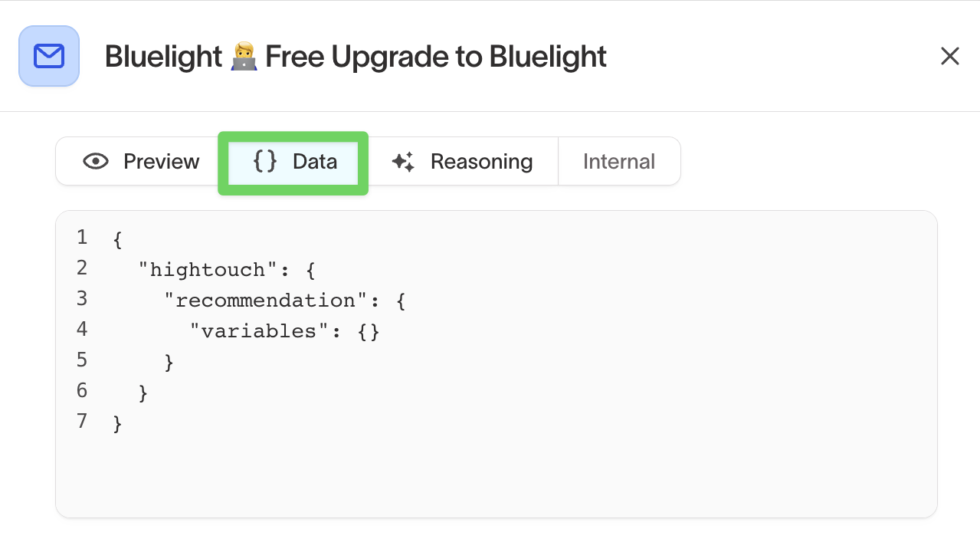980x552 pixels.
Task: Click empty space below the JSON code
Action: coord(490,475)
